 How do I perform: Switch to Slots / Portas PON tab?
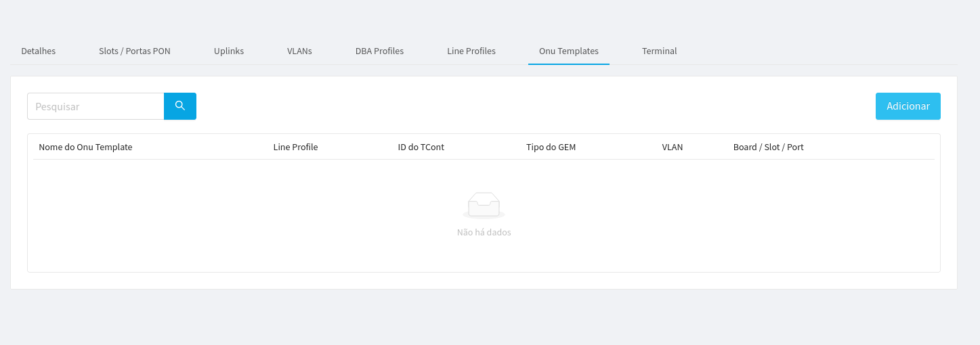coord(135,51)
